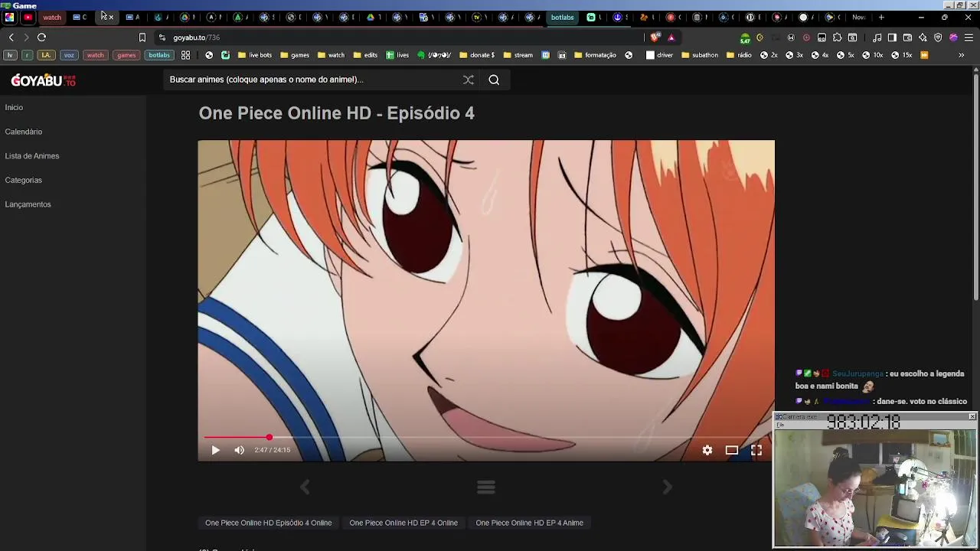Open Lista de Animes in sidebar
Viewport: 980px width, 551px height.
[x=32, y=156]
